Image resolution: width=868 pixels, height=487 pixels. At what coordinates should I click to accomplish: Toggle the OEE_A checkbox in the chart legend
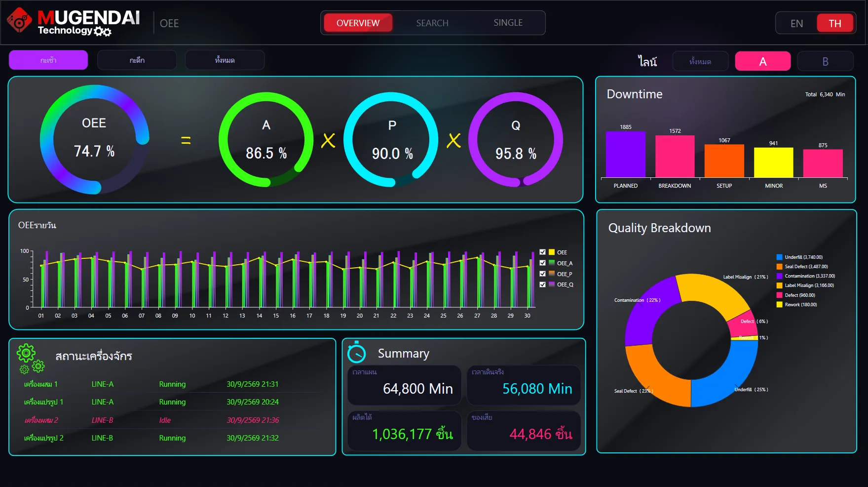[x=542, y=263]
